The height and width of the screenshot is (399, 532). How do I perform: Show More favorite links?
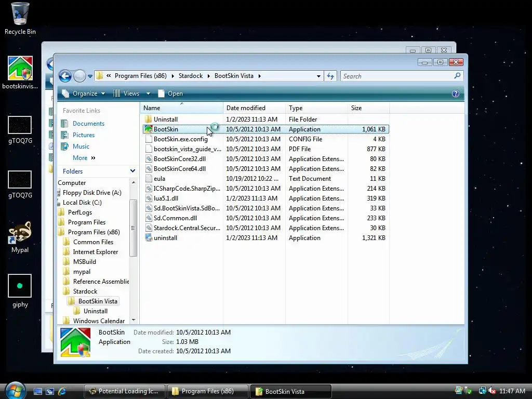click(x=84, y=158)
